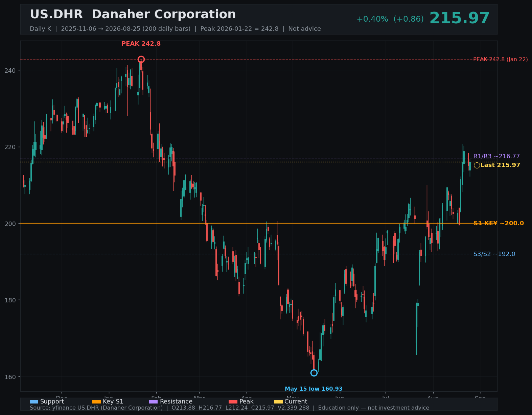Screen dimensions: 532x415
Task: Click the 'Source: yfinance US.DHR' footer text
Action: (x=229, y=408)
